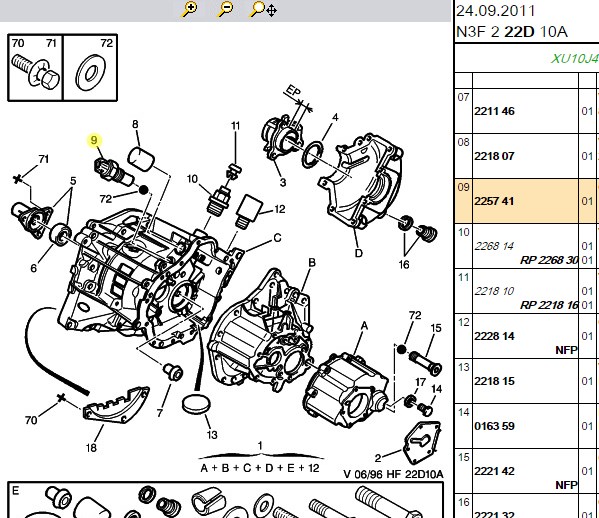Open part number 0163 59 row
The image size is (599, 518).
coord(494,426)
